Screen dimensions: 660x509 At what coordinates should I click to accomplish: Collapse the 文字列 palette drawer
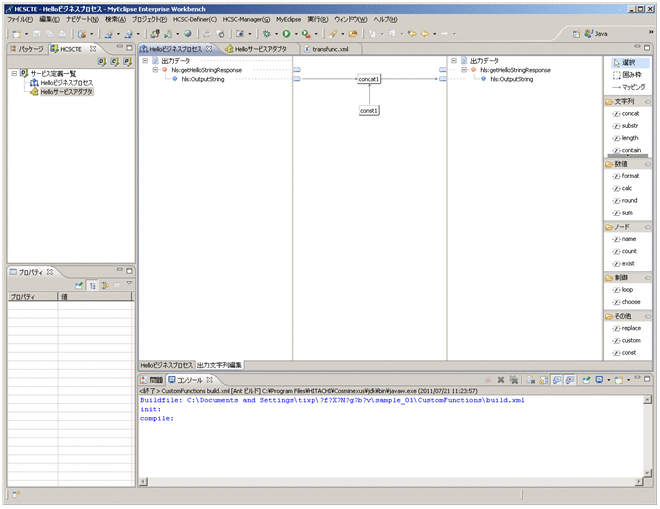[x=625, y=101]
